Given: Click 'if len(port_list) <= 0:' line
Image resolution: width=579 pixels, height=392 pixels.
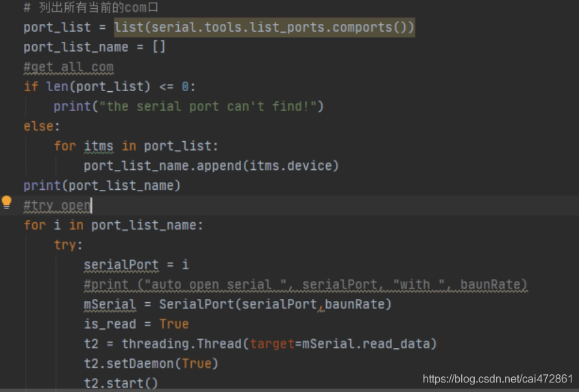Looking at the screenshot, I should coord(110,86).
